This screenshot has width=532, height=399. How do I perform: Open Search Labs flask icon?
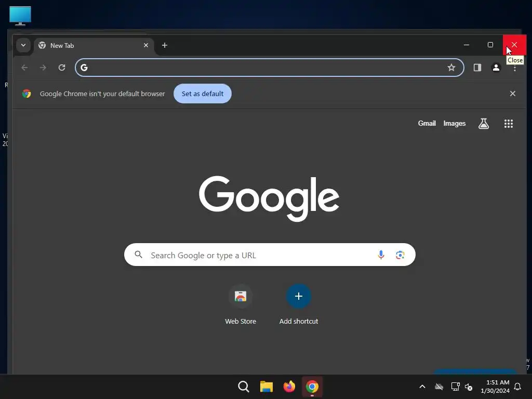coord(484,124)
